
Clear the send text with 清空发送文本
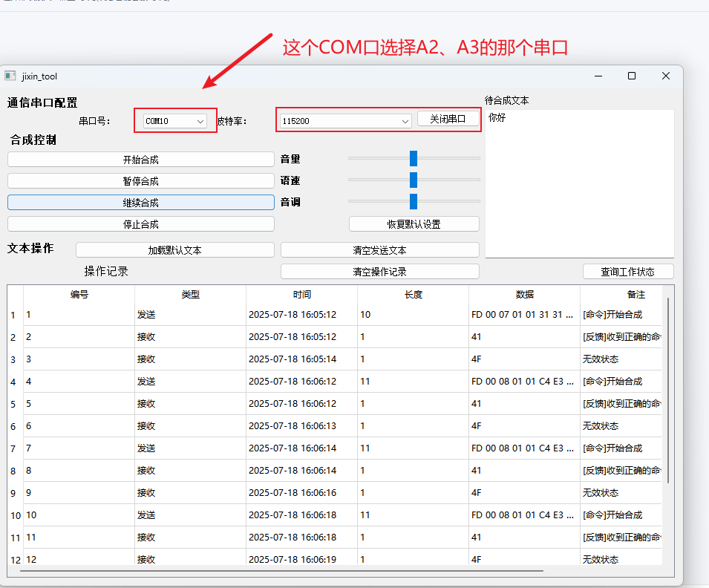coord(379,250)
